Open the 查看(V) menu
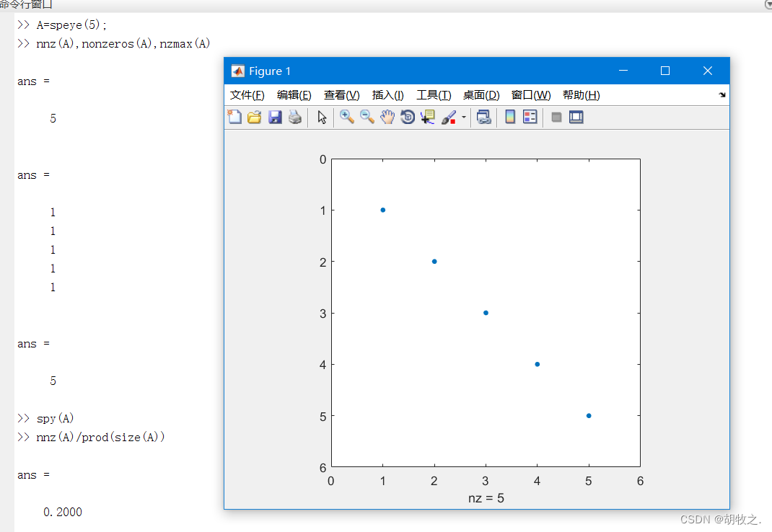This screenshot has height=532, width=772. (x=342, y=95)
